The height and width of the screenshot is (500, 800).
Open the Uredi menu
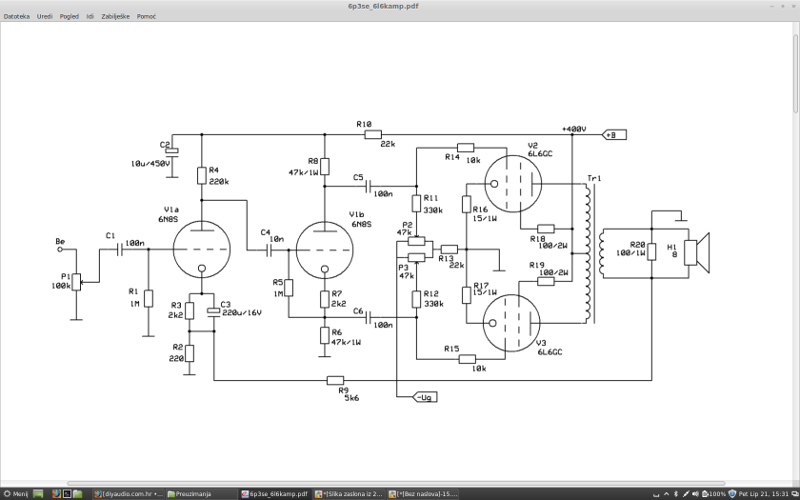pyautogui.click(x=45, y=17)
